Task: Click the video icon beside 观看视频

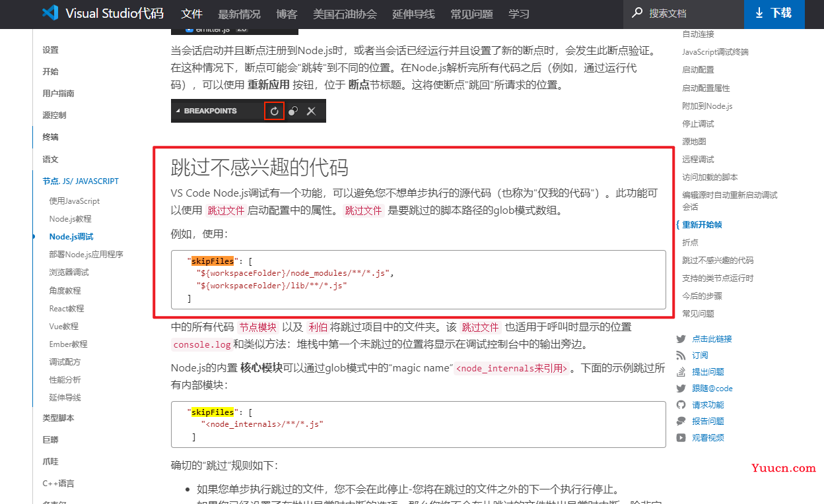Action: (681, 437)
